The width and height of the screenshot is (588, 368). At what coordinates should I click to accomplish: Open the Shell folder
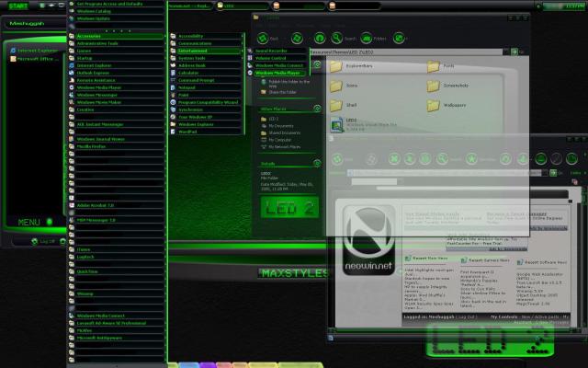click(343, 106)
